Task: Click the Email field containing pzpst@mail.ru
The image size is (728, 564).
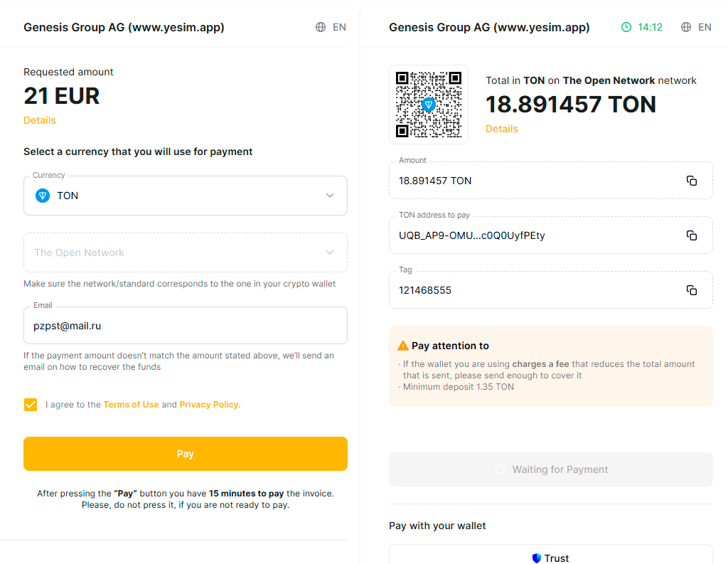Action: 186,326
